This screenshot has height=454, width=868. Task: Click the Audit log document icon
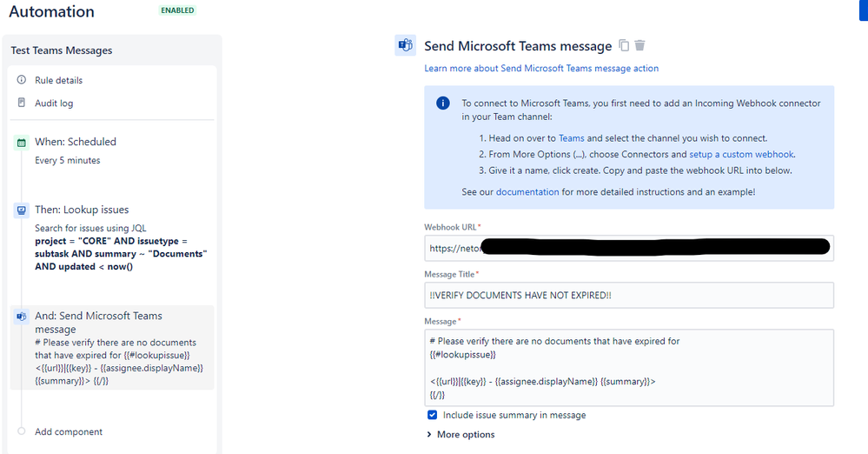click(x=22, y=103)
